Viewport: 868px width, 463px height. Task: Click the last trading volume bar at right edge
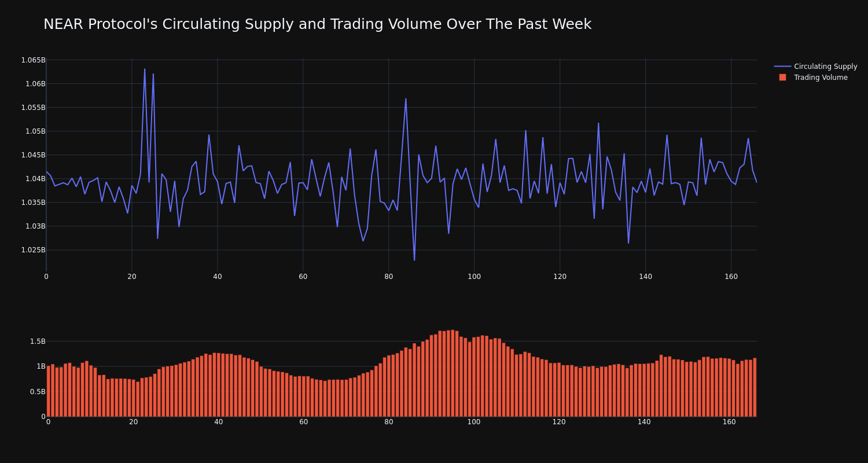pyautogui.click(x=755, y=387)
